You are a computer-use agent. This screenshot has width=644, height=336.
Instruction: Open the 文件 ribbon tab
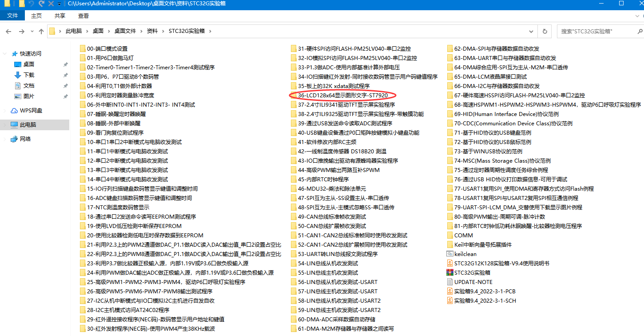pos(12,16)
